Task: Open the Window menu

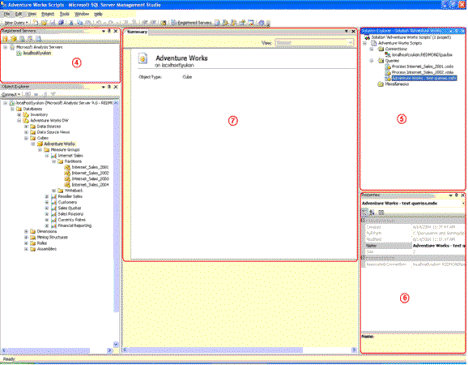Action: click(82, 14)
